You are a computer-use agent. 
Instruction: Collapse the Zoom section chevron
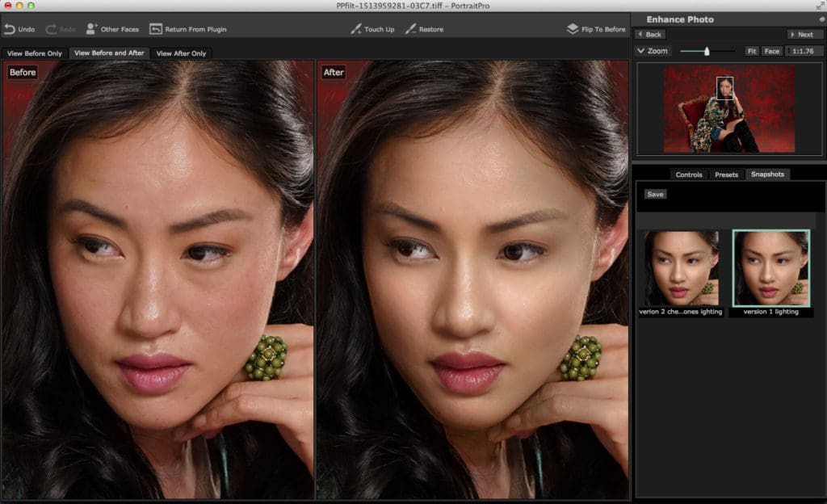[642, 51]
